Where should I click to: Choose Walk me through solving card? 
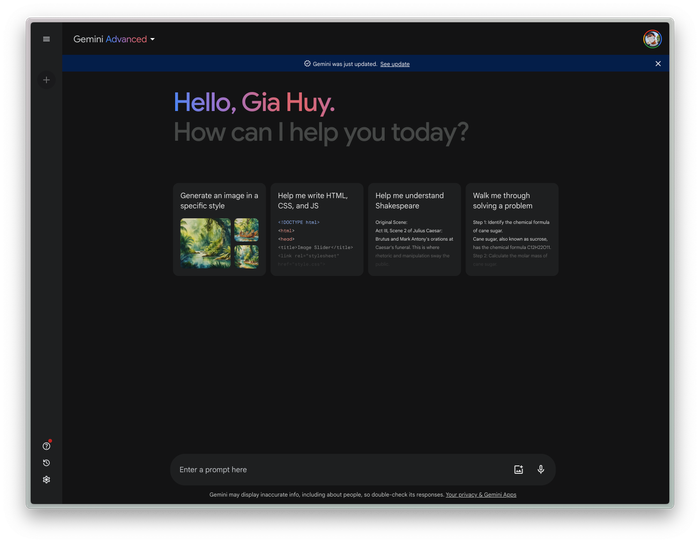[x=512, y=230]
